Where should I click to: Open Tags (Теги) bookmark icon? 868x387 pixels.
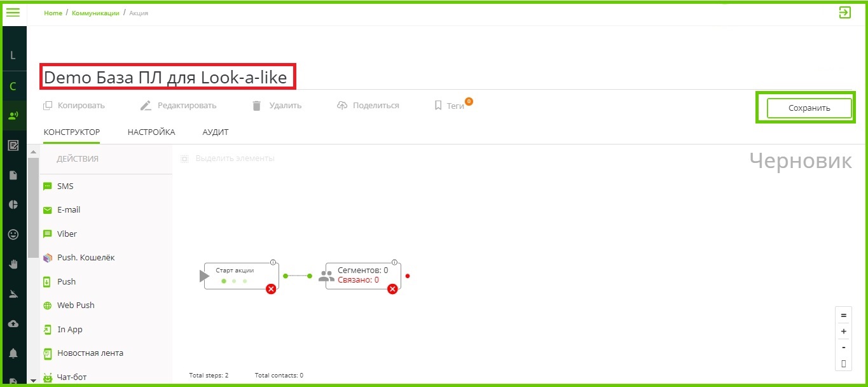pyautogui.click(x=438, y=106)
